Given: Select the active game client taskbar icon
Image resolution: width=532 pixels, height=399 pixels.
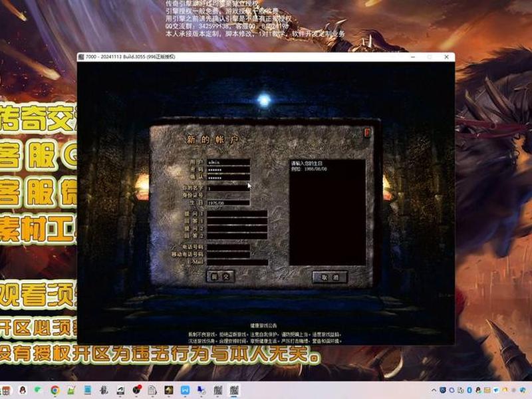Looking at the screenshot, I should pyautogui.click(x=234, y=390).
